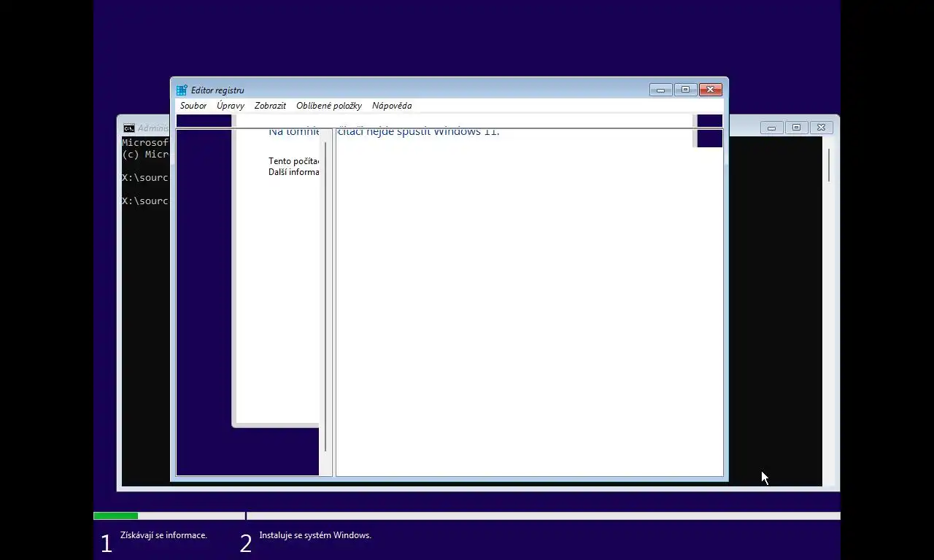The width and height of the screenshot is (934, 560).
Task: Click the Editor registru title bar icon
Action: pos(182,90)
